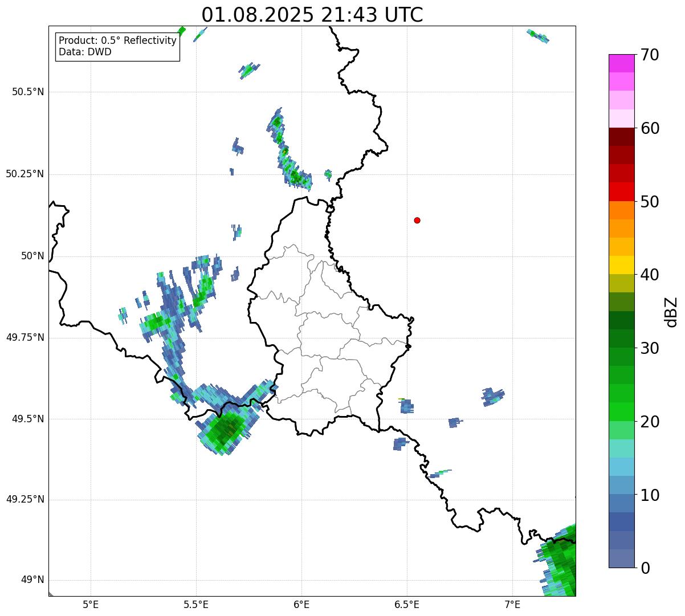Click the plot title with date and time
Viewport: 685px width, 616px height.
(312, 15)
